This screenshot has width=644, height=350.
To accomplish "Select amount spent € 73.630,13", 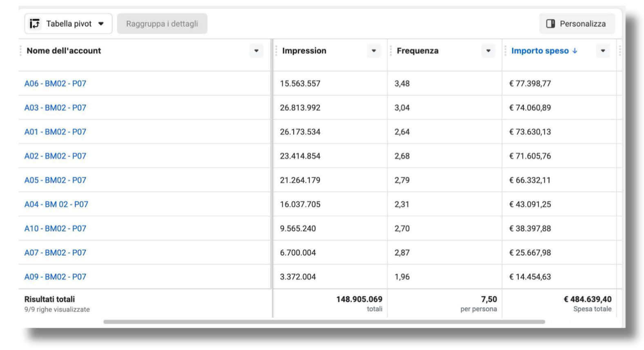I will tap(530, 132).
